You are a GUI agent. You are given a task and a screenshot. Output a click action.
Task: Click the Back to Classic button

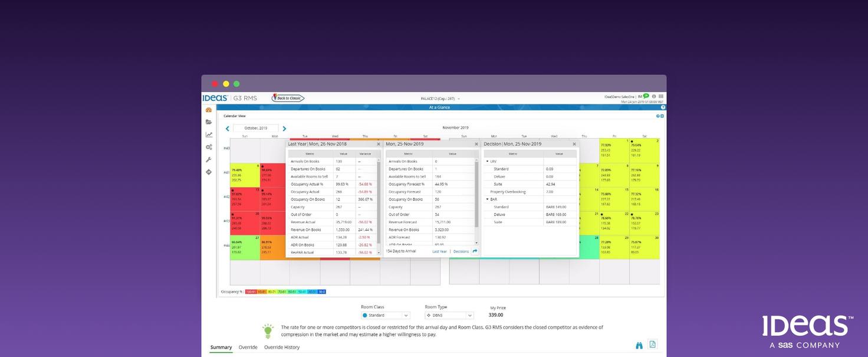[x=288, y=98]
